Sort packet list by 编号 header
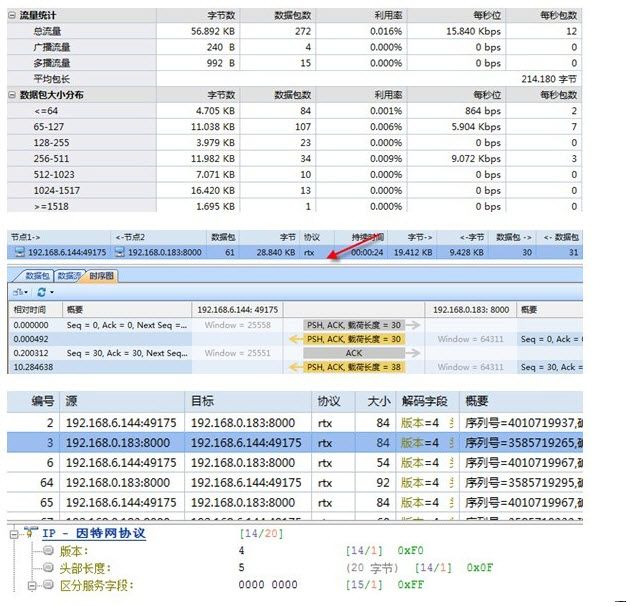The image size is (630, 606). tap(33, 401)
